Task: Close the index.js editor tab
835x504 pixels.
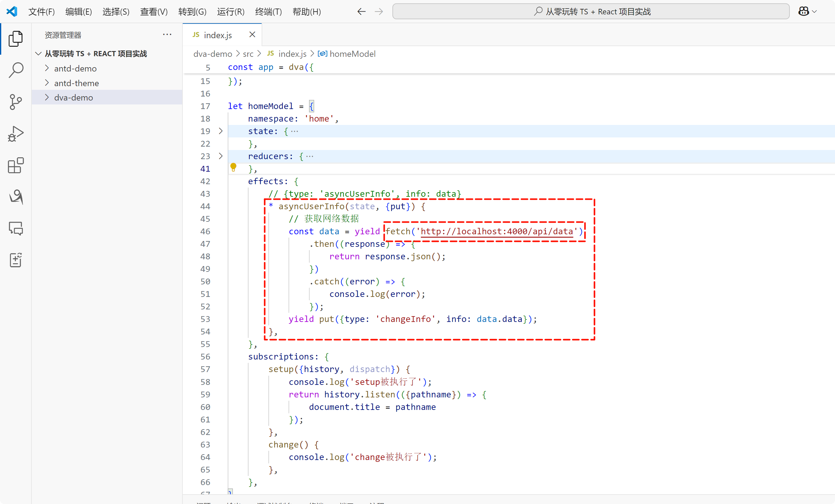Action: [x=252, y=35]
